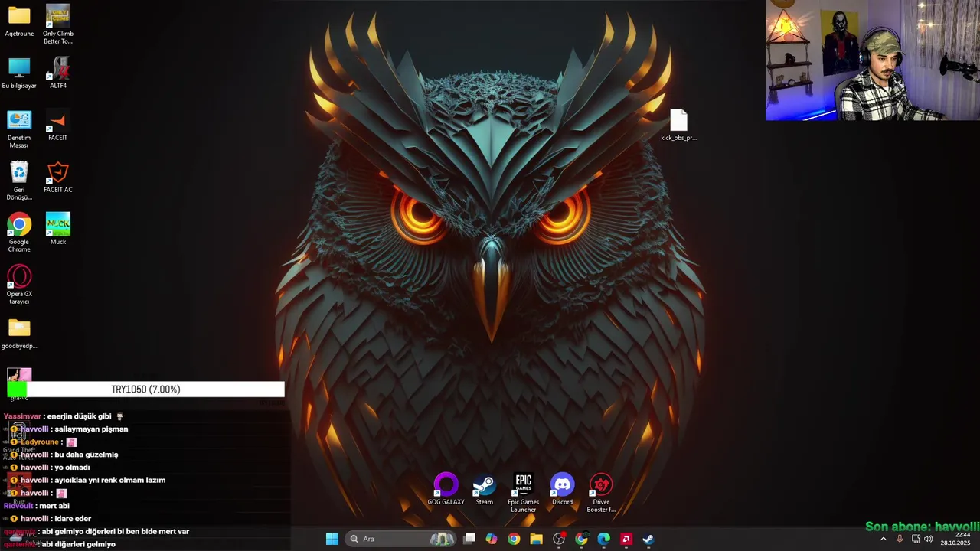Screen dimensions: 980x551
Task: Open the Agetroune folder on desktop
Action: pyautogui.click(x=19, y=21)
